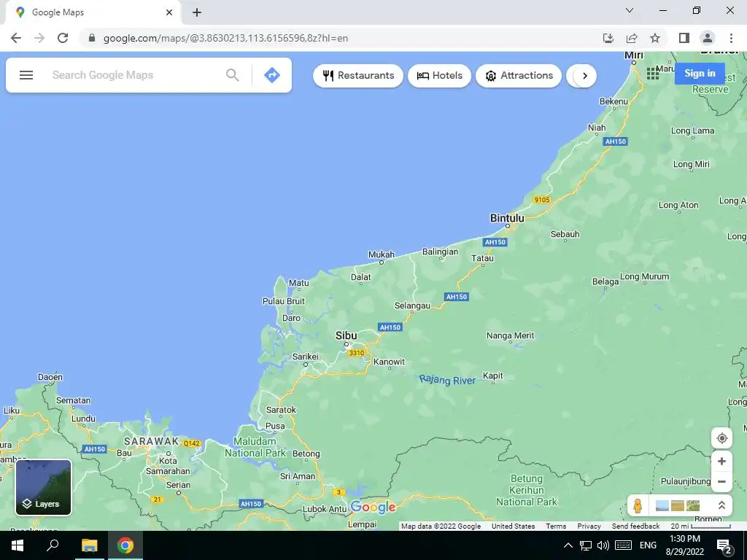Open volume control in system tray
747x560 pixels.
(x=603, y=545)
